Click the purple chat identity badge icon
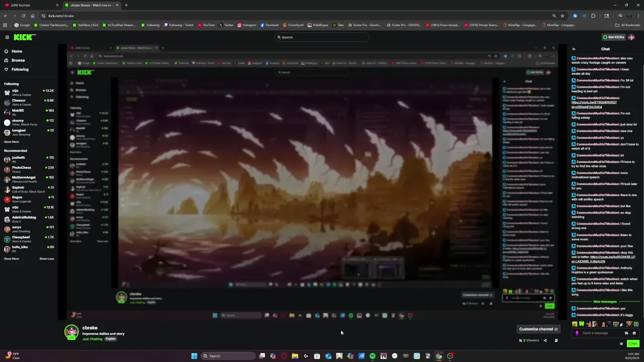The height and width of the screenshot is (362, 644). tap(577, 333)
